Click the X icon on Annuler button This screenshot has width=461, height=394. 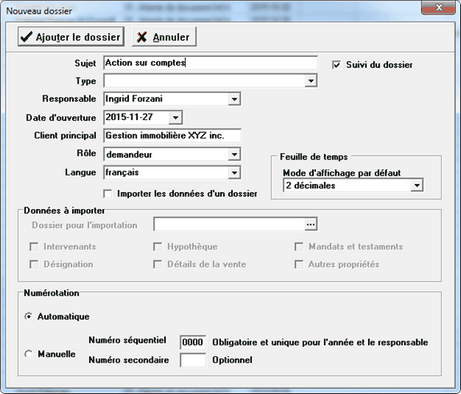tap(142, 37)
